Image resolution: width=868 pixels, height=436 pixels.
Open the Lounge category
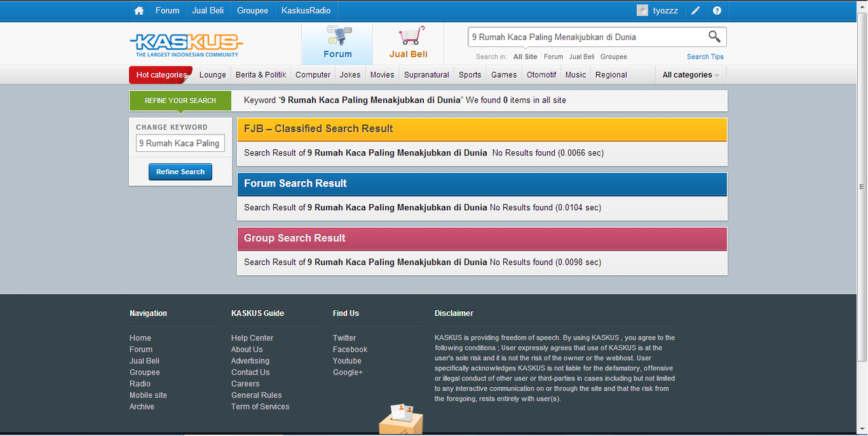(213, 75)
